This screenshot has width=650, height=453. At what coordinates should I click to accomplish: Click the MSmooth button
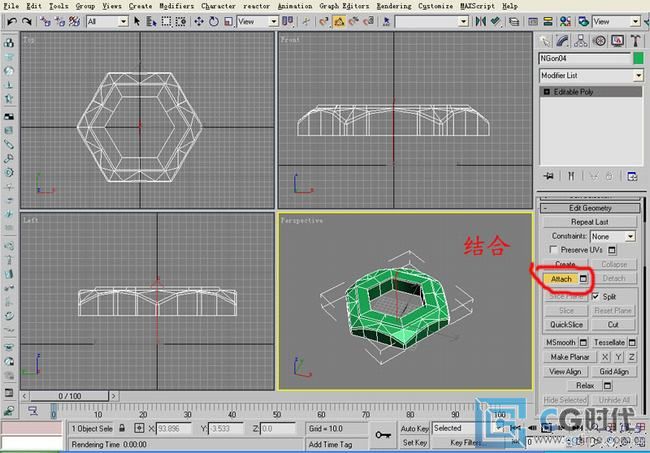click(x=560, y=342)
